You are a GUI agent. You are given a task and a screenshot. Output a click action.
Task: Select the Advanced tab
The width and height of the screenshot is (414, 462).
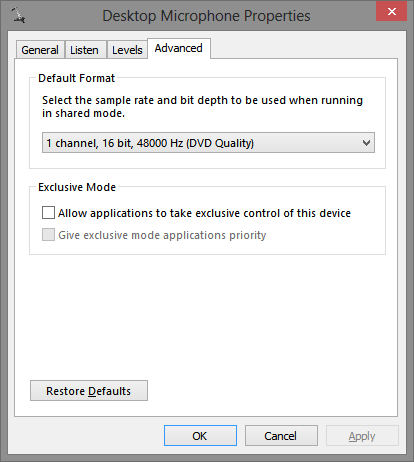(179, 48)
